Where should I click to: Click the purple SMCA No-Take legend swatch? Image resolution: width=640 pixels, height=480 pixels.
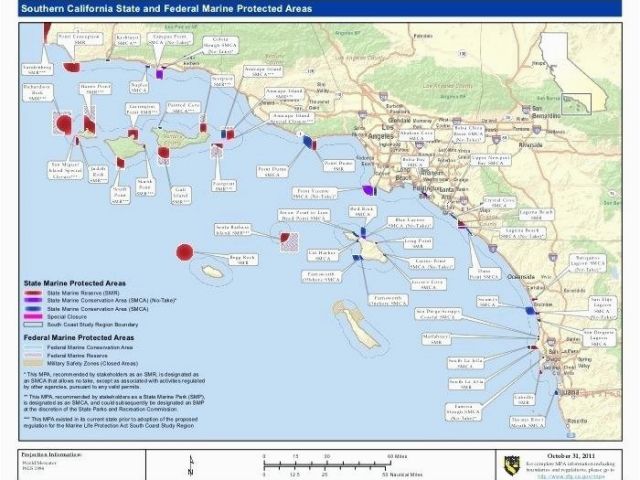click(x=33, y=300)
